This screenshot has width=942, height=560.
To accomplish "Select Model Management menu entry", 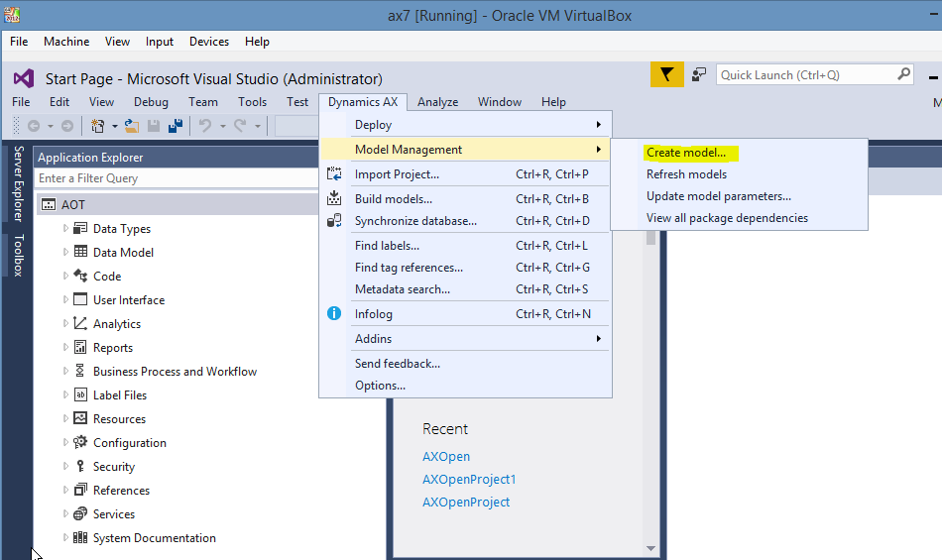I will point(466,150).
